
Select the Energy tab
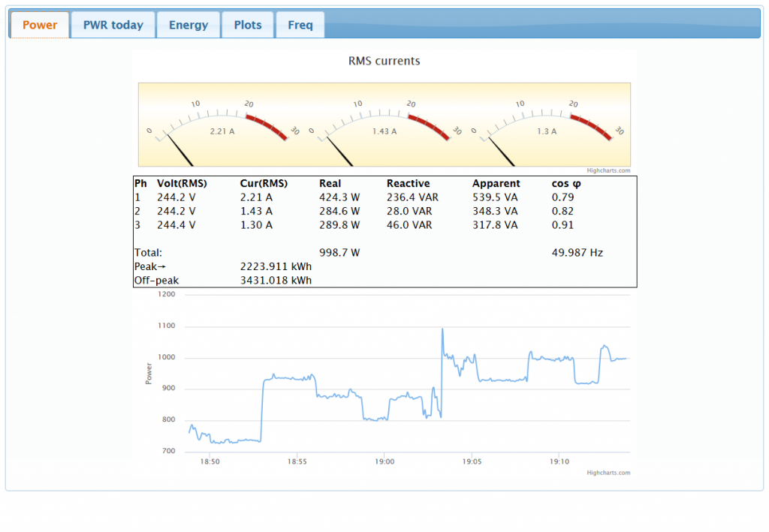tap(188, 25)
